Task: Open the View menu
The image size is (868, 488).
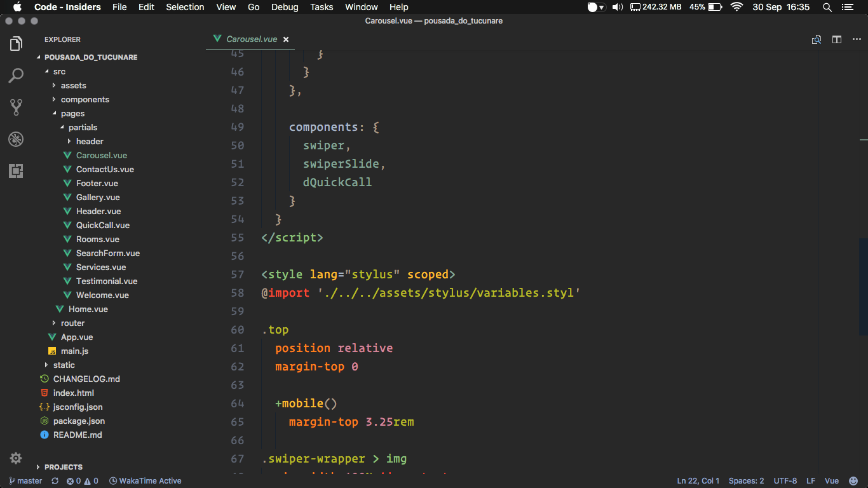Action: (226, 7)
